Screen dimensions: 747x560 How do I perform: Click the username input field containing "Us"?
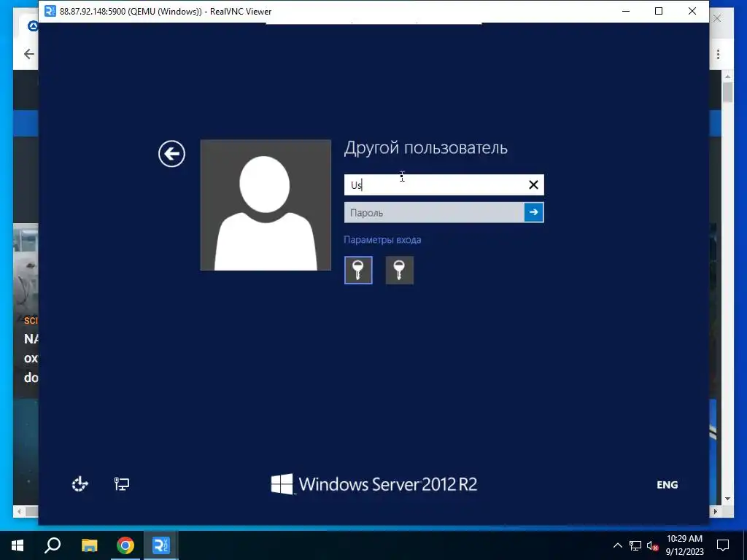click(444, 184)
